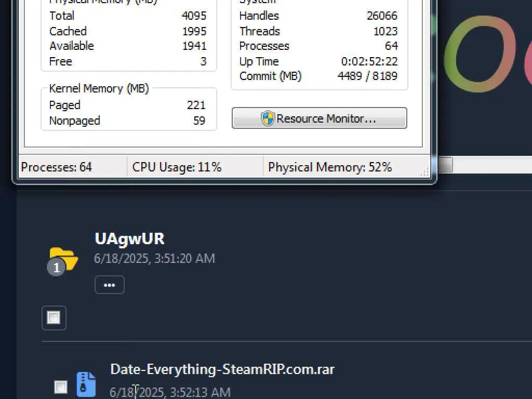The height and width of the screenshot is (399, 532).
Task: Select the Processes: 64 status bar panel
Action: (73, 167)
